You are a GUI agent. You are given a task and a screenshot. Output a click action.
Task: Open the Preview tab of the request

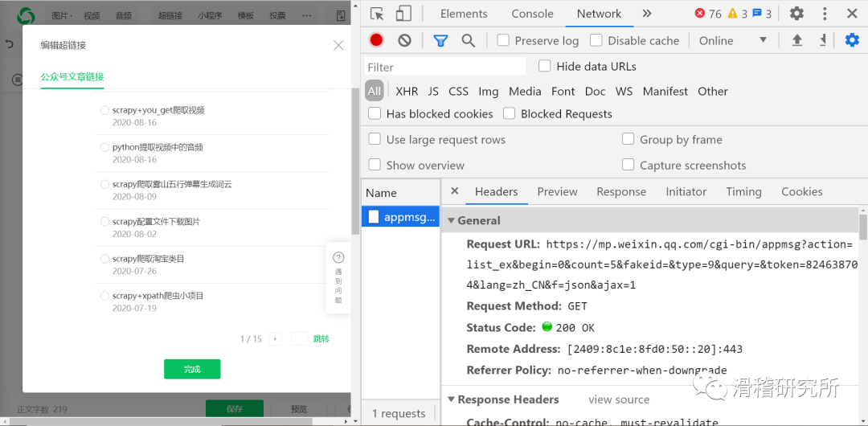[x=558, y=191]
